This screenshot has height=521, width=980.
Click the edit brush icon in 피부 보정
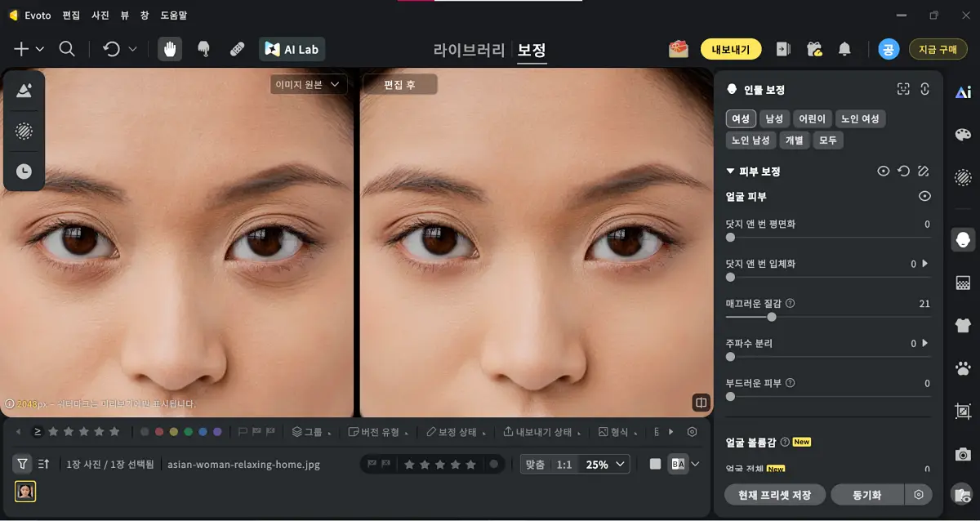point(924,171)
